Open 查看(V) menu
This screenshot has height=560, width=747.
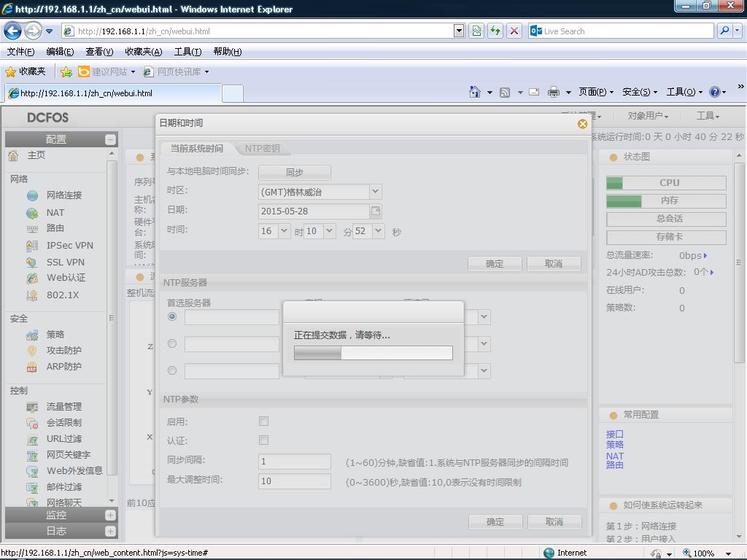99,52
